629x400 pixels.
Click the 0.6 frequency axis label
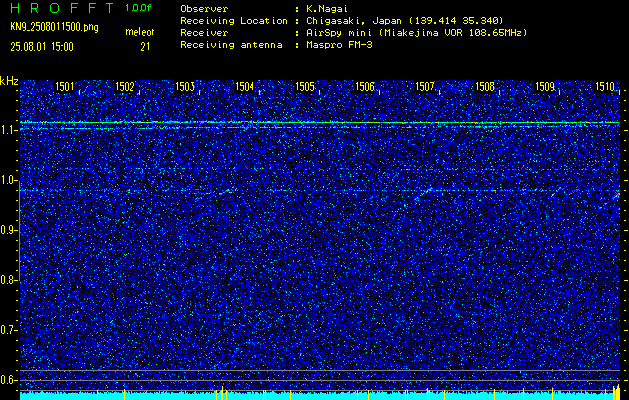(x=8, y=380)
